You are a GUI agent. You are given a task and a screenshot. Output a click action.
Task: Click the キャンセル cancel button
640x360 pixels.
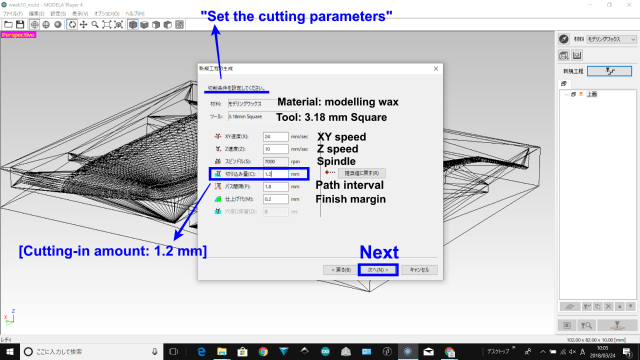[419, 270]
